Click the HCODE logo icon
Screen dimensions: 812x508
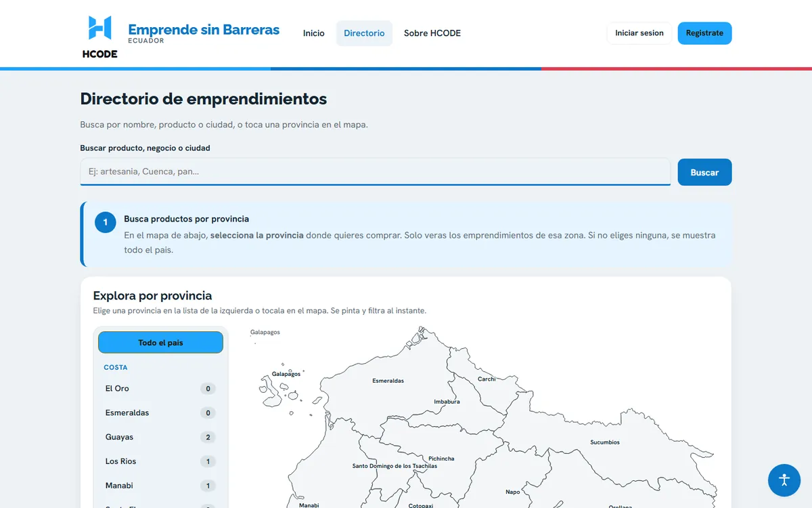click(99, 36)
